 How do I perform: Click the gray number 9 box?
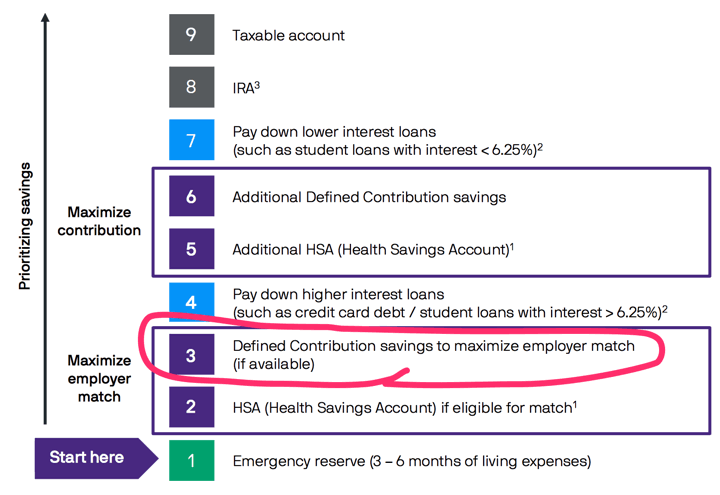point(191,35)
